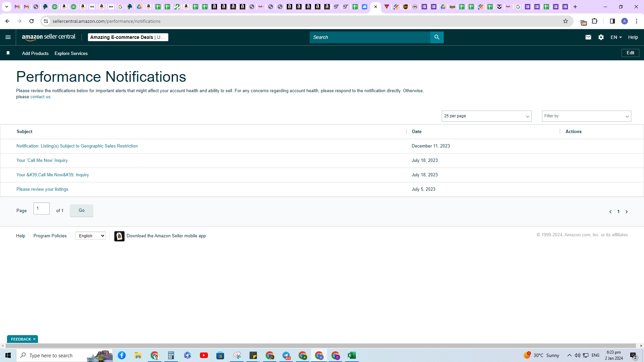Open Windows Start menu
This screenshot has width=644, height=362.
tap(8, 355)
